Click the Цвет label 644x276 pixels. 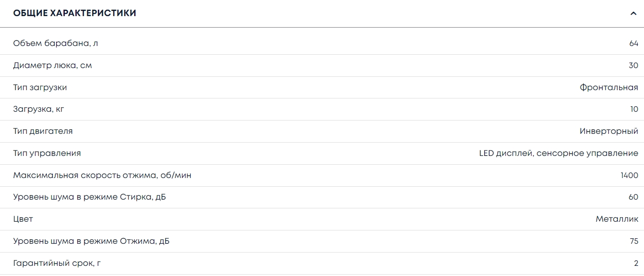23,219
